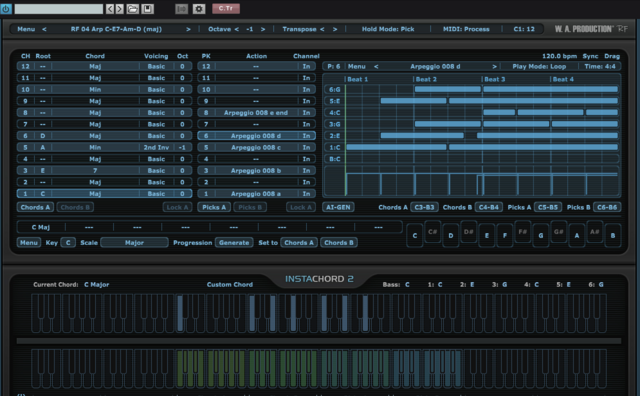Change Hold Mode: Pick setting
This screenshot has height=396, width=640.
[388, 29]
